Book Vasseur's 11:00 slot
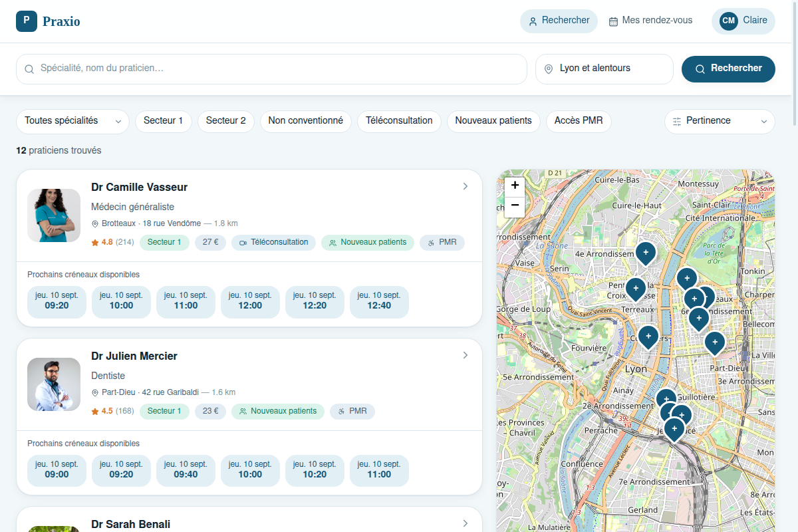Image resolution: width=798 pixels, height=532 pixels. 186,301
